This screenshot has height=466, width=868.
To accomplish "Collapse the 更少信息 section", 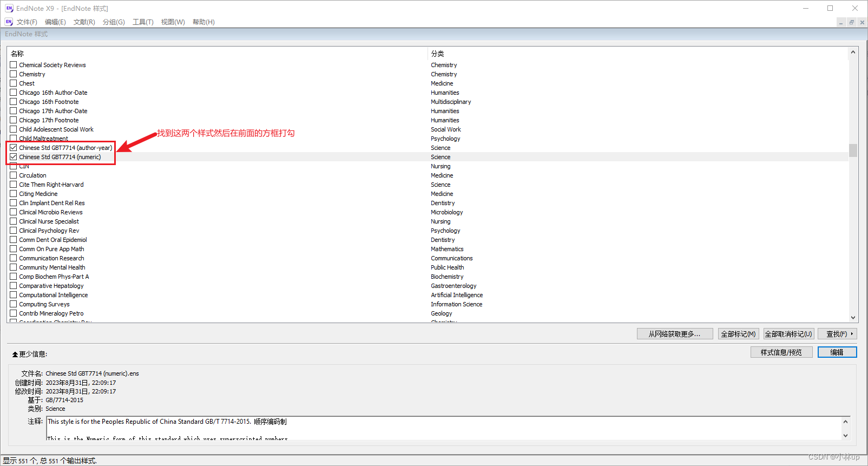I will 30,354.
